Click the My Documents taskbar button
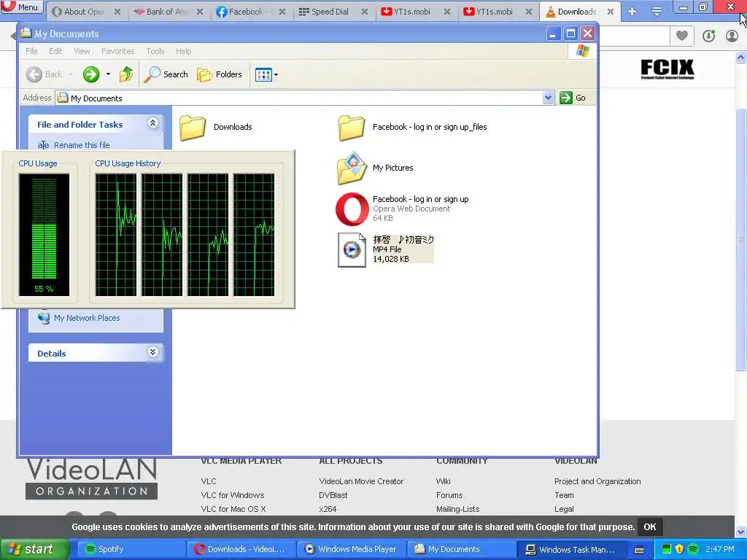The height and width of the screenshot is (560, 747). pyautogui.click(x=462, y=550)
